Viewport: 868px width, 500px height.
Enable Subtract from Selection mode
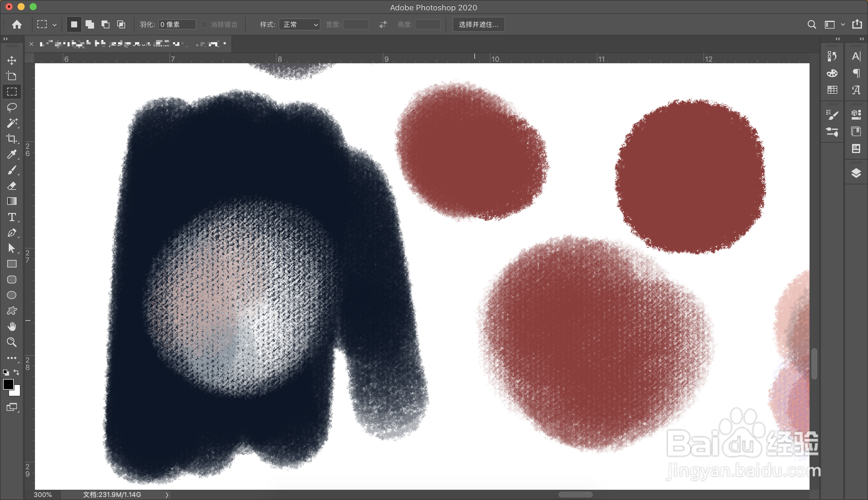pyautogui.click(x=105, y=24)
